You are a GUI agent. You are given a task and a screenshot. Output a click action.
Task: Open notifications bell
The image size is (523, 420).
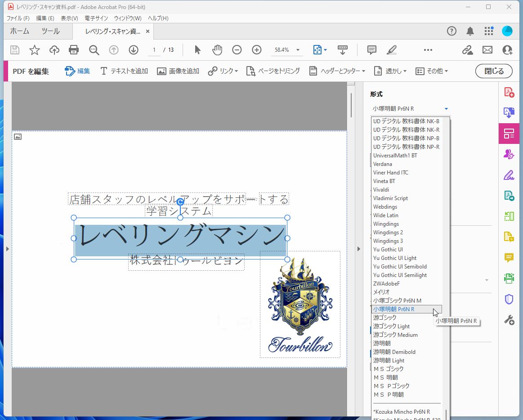[470, 31]
